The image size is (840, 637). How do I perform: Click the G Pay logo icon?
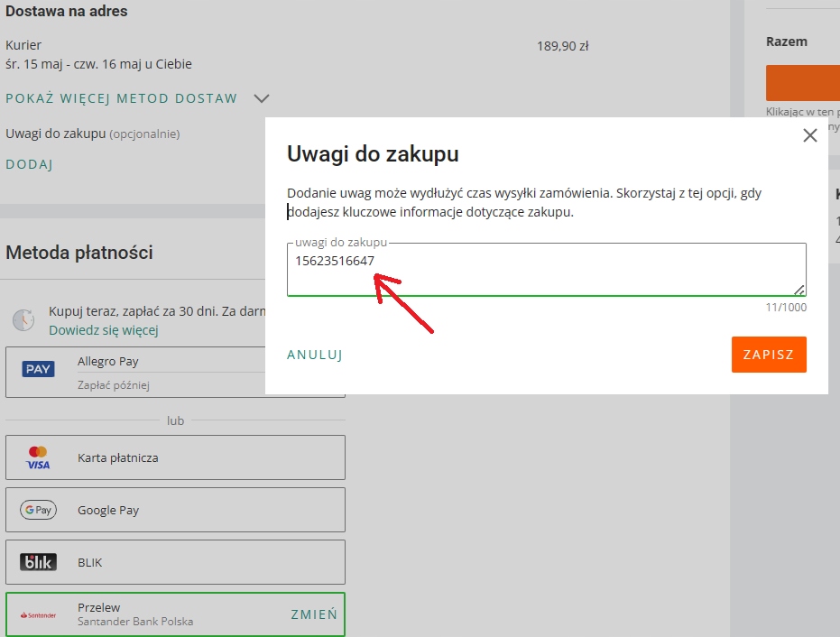38,510
